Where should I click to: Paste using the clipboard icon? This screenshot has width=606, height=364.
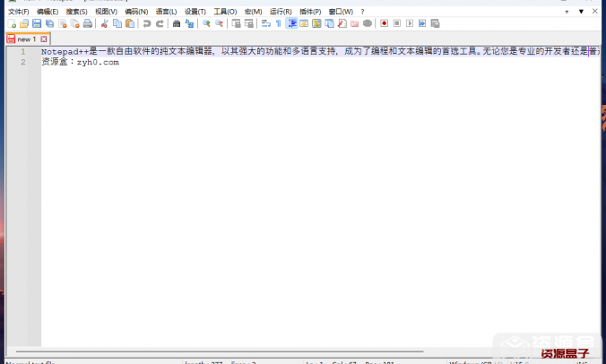pos(130,23)
